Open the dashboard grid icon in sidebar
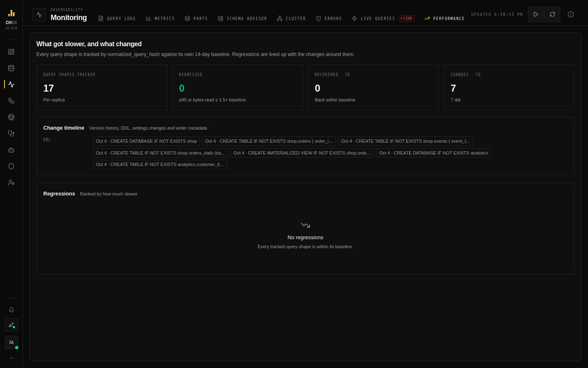 pyautogui.click(x=11, y=52)
